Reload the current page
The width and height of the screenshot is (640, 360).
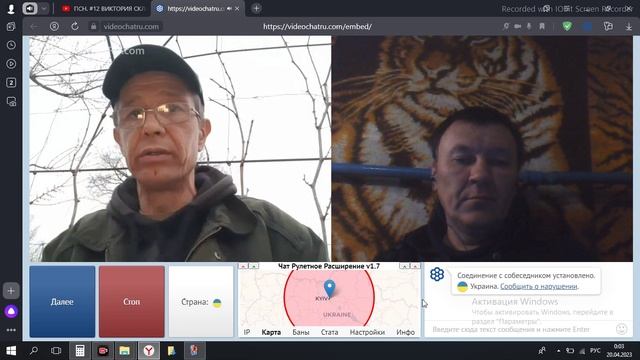tap(75, 27)
